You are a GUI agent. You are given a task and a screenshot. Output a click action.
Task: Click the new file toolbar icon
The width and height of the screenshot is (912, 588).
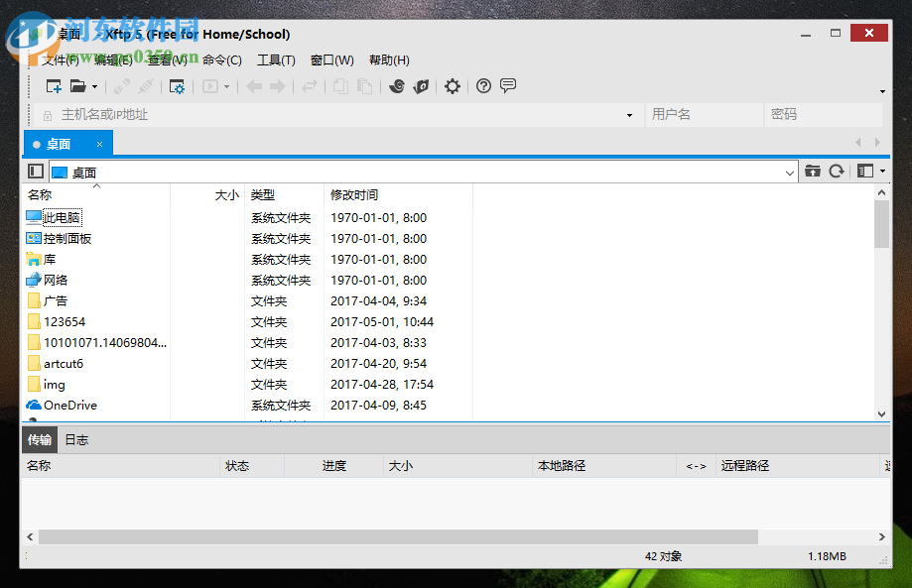pos(54,86)
